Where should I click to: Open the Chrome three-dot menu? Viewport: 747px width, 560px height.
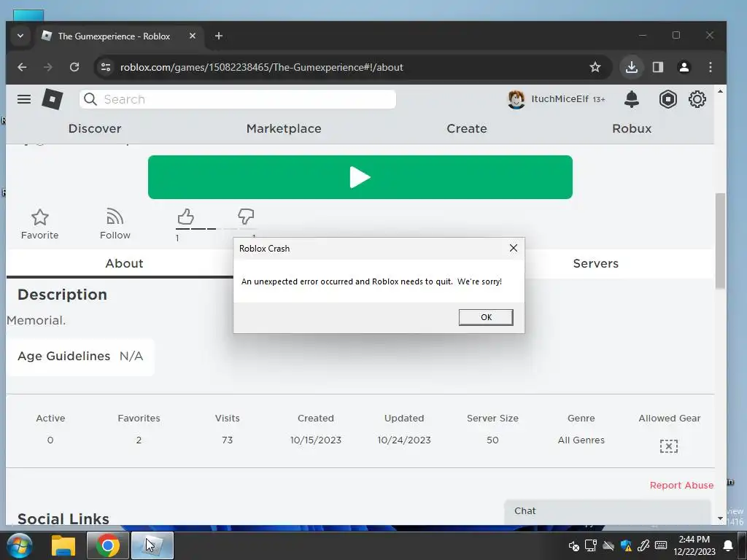point(711,67)
